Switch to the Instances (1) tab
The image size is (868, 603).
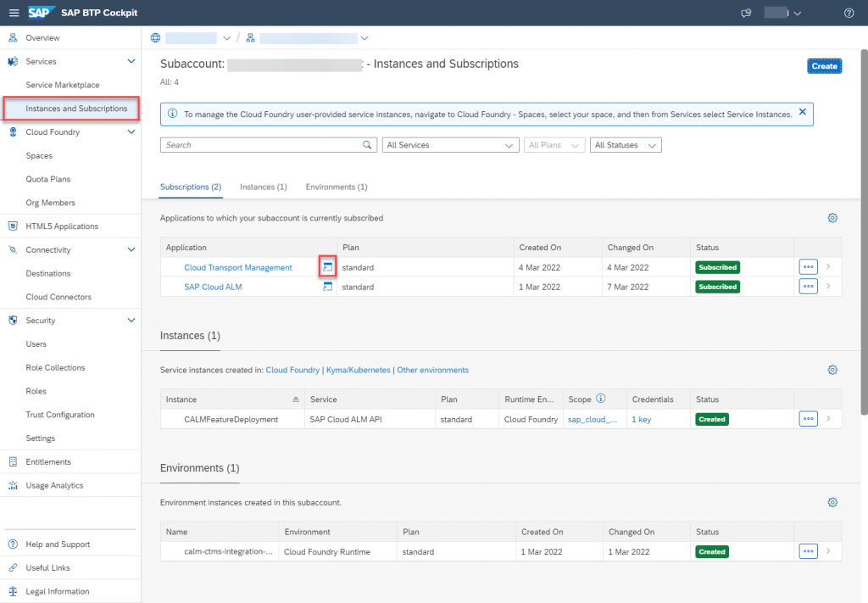click(264, 187)
